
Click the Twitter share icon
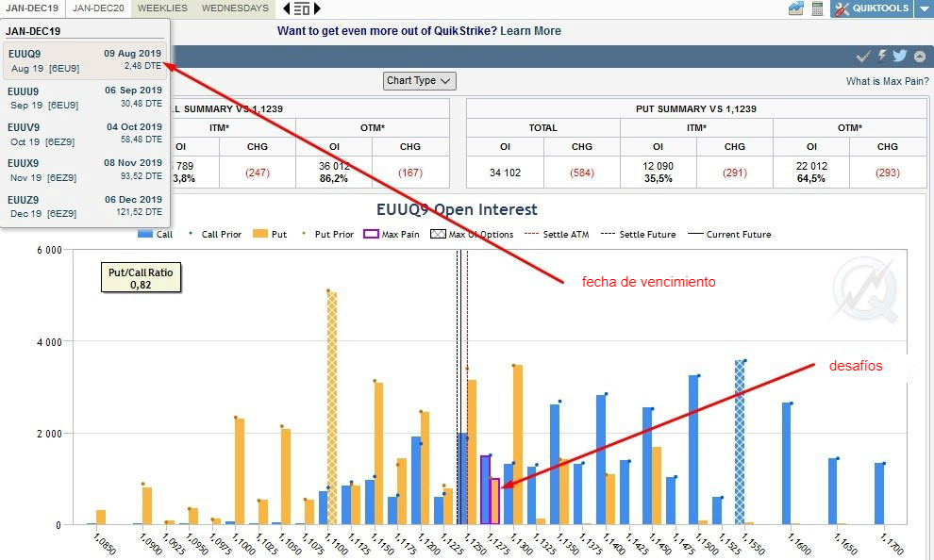pyautogui.click(x=899, y=57)
